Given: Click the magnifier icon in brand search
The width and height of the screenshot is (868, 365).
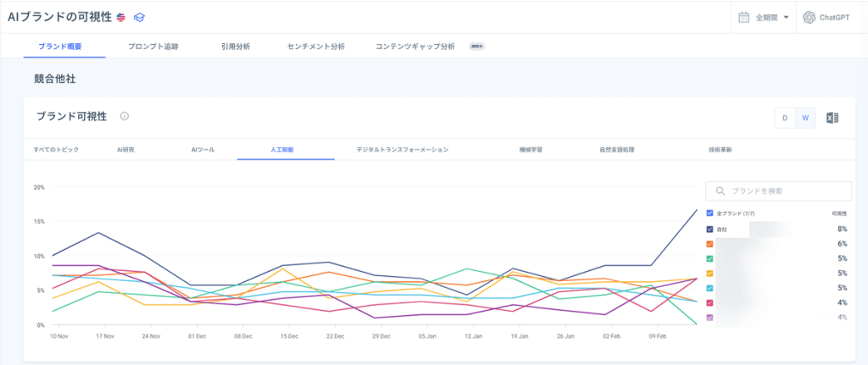Looking at the screenshot, I should (x=721, y=191).
